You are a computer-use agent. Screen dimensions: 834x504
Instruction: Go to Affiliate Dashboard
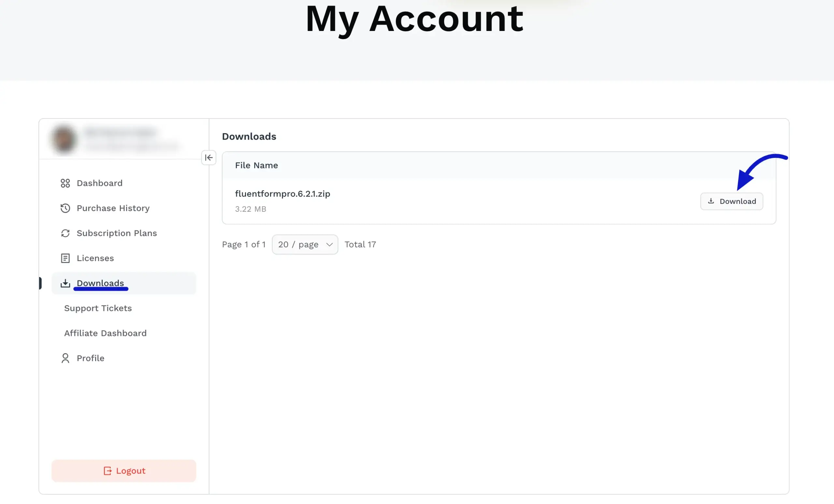[105, 333]
